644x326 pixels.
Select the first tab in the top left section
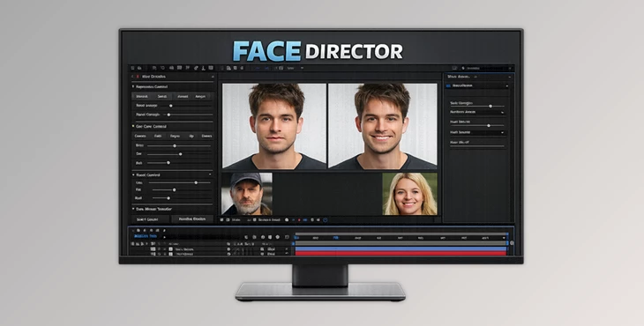point(142,96)
